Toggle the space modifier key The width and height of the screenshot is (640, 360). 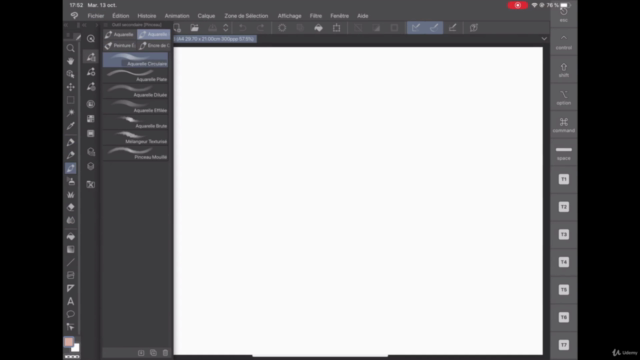pyautogui.click(x=564, y=153)
